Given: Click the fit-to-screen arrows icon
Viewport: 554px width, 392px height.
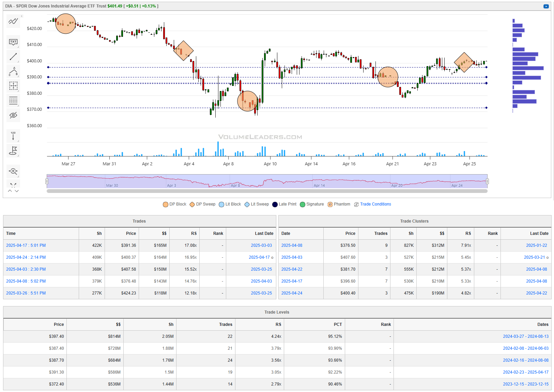Looking at the screenshot, I should tap(13, 184).
